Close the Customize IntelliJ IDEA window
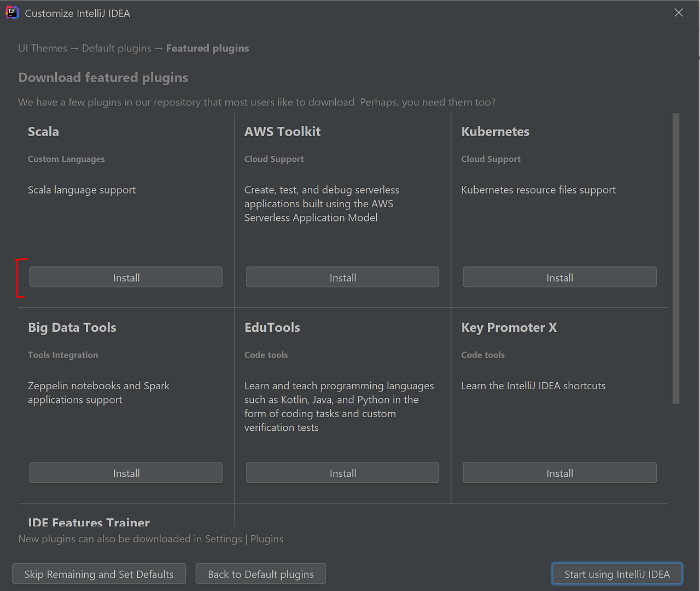 [x=679, y=12]
